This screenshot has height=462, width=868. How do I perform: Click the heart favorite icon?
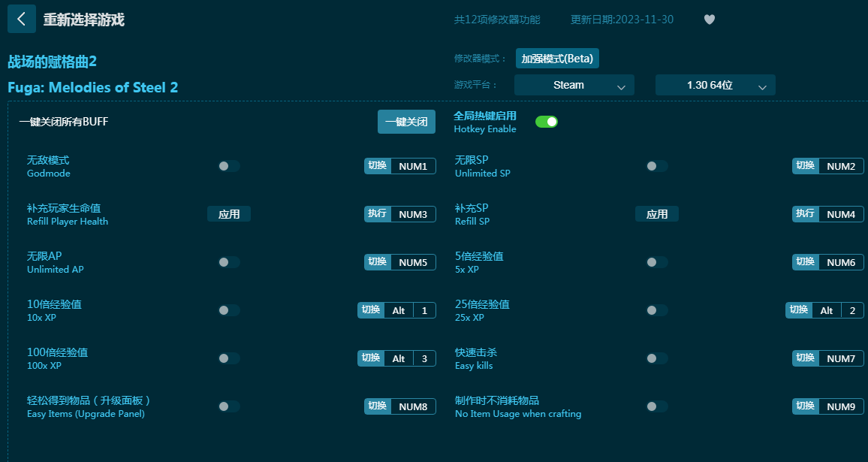(x=709, y=20)
